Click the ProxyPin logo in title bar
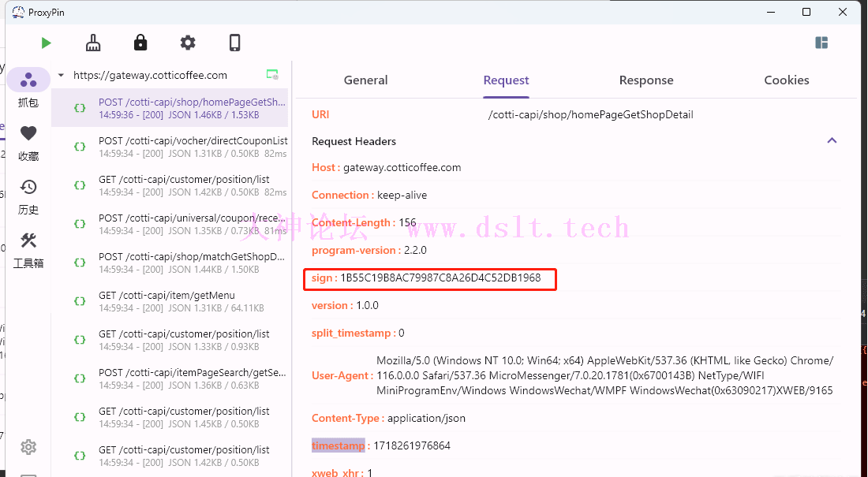This screenshot has height=477, width=868. coord(18,12)
